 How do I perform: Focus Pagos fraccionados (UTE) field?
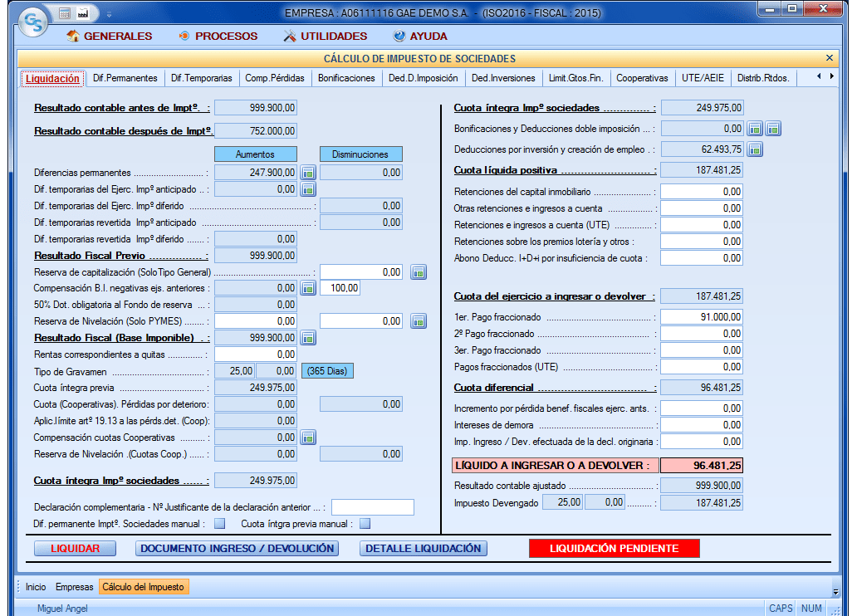[x=702, y=367]
